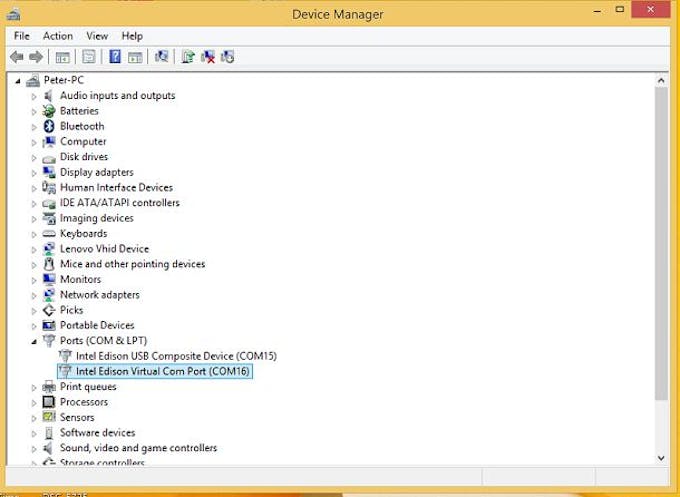Click the Forward arrow toolbar icon
Viewport: 680px width, 497px height.
tap(36, 57)
